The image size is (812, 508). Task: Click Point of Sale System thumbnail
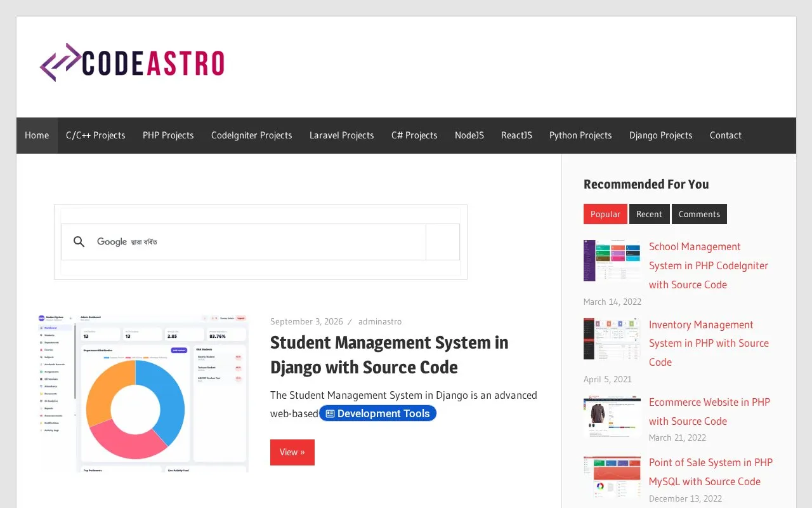[612, 477]
